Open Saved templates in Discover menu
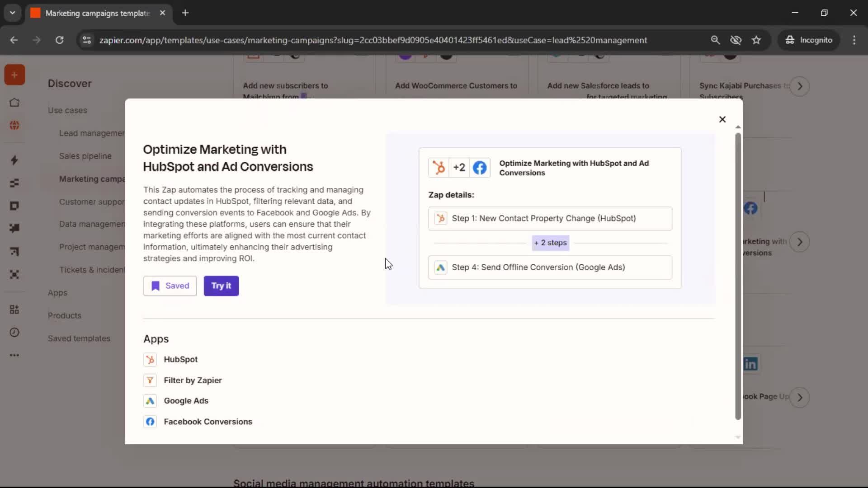The image size is (868, 488). point(79,338)
